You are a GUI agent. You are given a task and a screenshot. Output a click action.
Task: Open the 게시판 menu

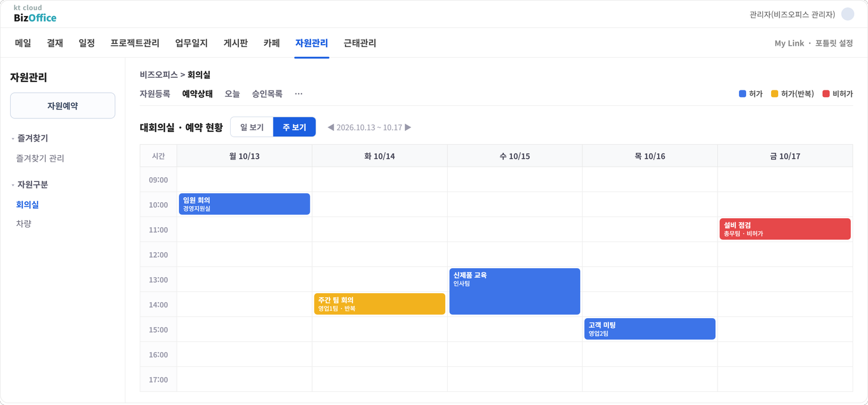(235, 43)
